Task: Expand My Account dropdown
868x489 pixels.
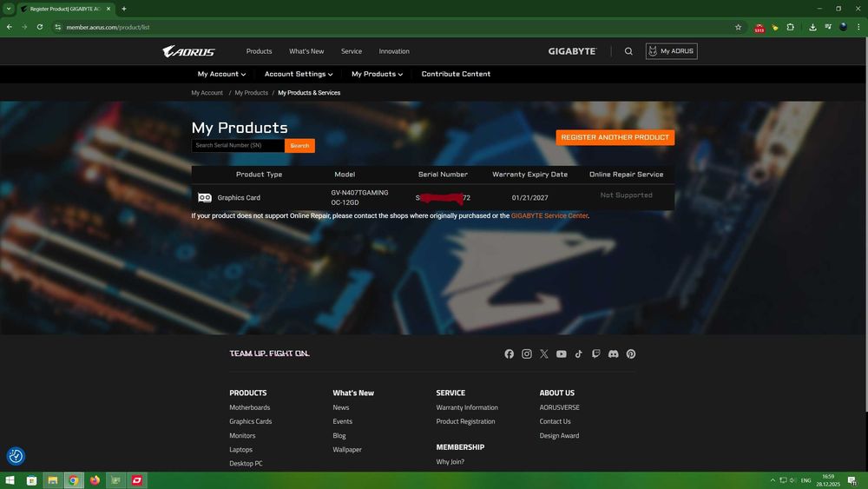Action: (x=221, y=74)
